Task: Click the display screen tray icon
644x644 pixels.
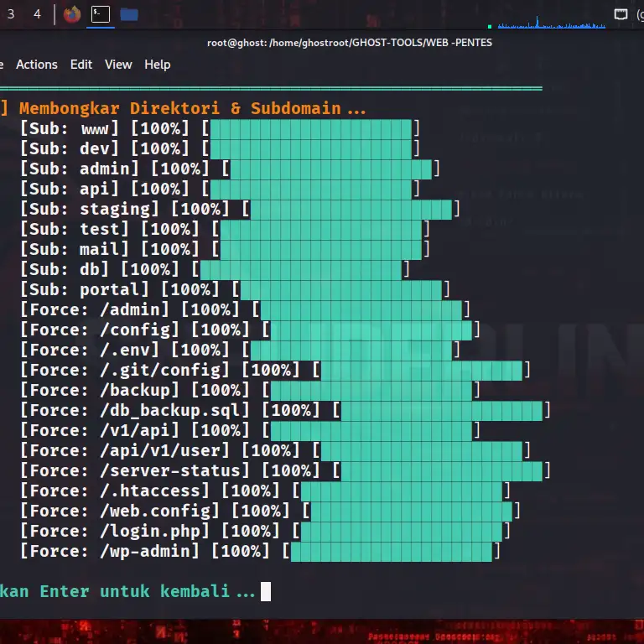Action: [621, 15]
